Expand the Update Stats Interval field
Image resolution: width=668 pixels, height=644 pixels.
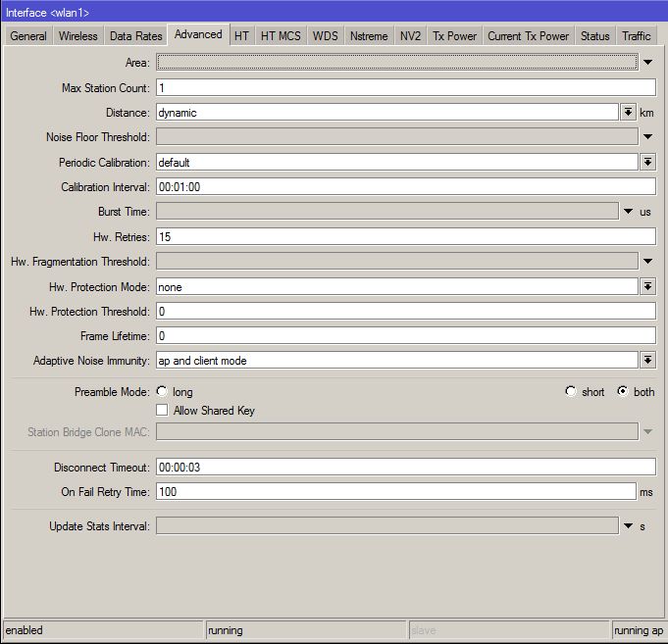[x=629, y=526]
